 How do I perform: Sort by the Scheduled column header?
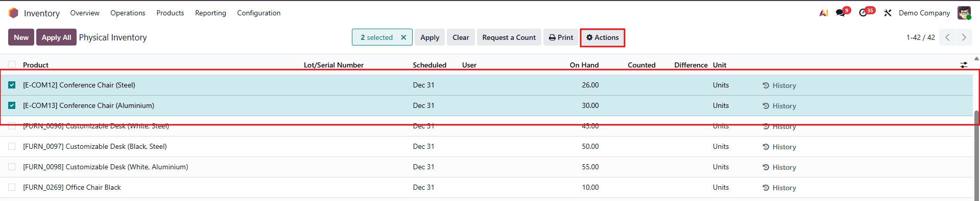click(429, 65)
